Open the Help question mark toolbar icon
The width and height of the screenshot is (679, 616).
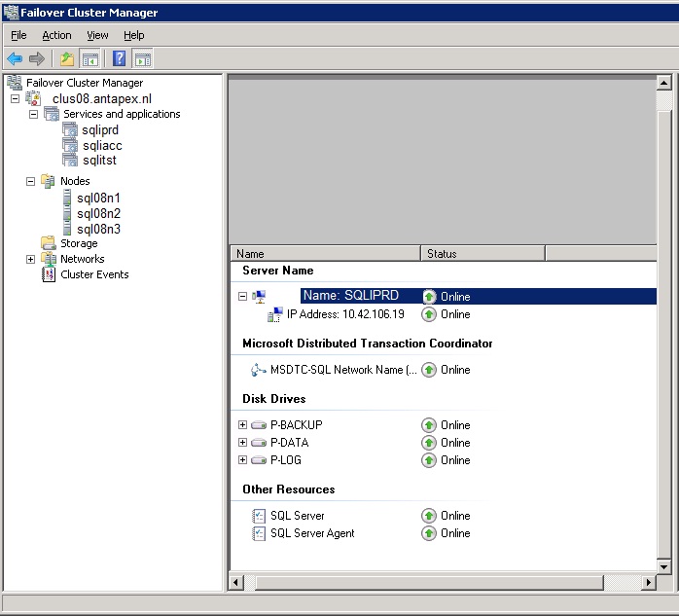coord(119,58)
